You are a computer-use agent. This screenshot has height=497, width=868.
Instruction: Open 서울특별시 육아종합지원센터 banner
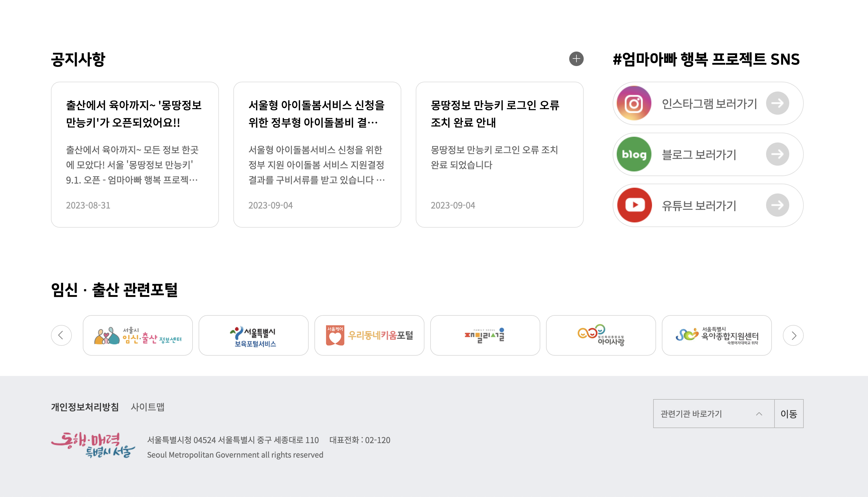[717, 335]
